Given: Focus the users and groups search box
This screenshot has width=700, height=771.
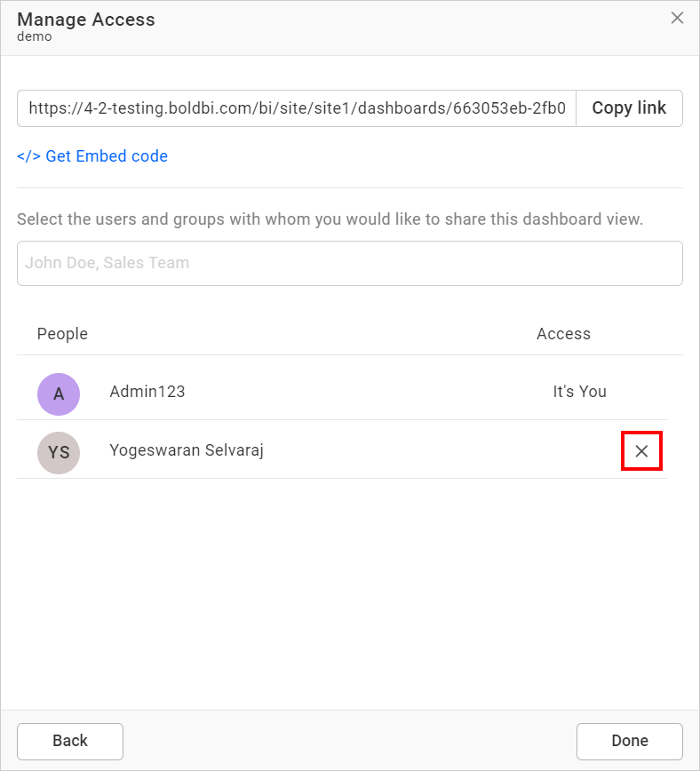Looking at the screenshot, I should (x=349, y=263).
